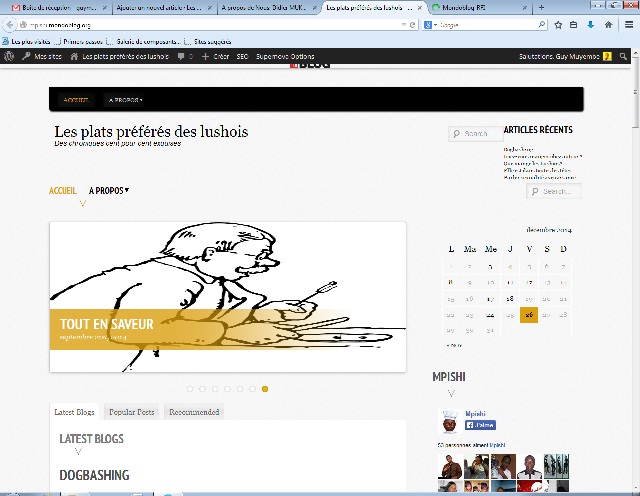Open the Popular Posts tab

131,412
